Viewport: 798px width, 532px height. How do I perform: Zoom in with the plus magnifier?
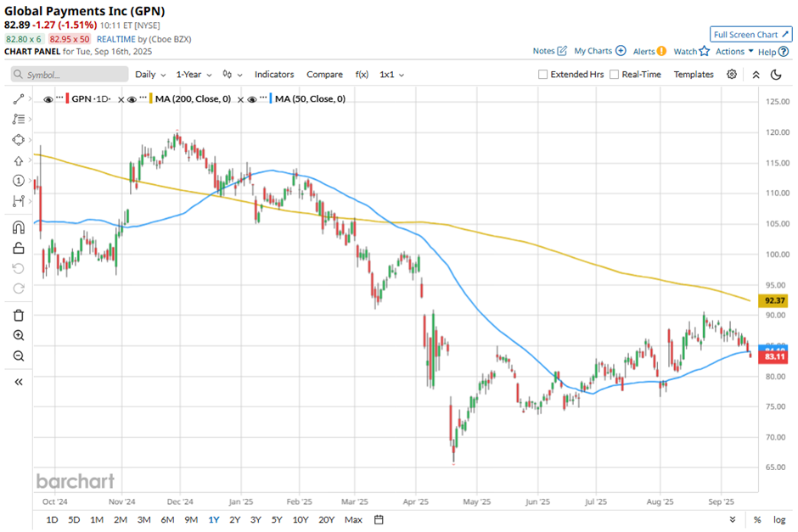tap(19, 336)
